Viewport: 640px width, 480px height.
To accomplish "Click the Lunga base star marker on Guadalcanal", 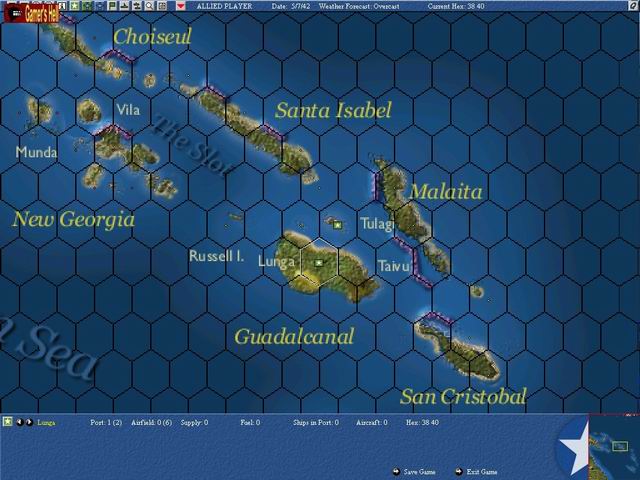I will pyautogui.click(x=319, y=263).
